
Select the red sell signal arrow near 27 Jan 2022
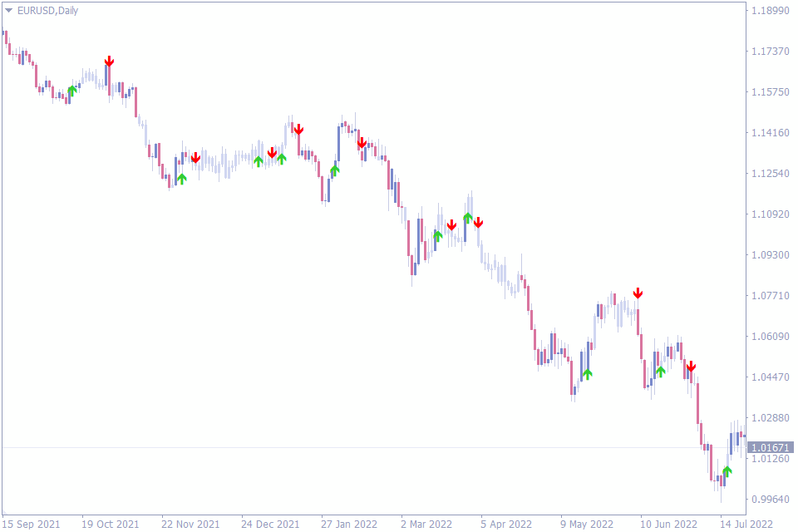(x=362, y=143)
